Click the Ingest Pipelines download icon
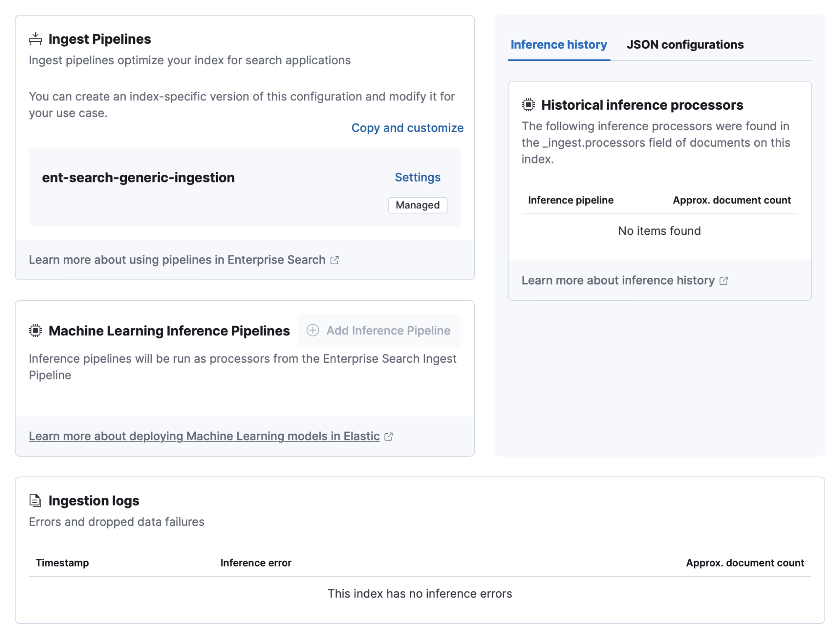 coord(35,39)
